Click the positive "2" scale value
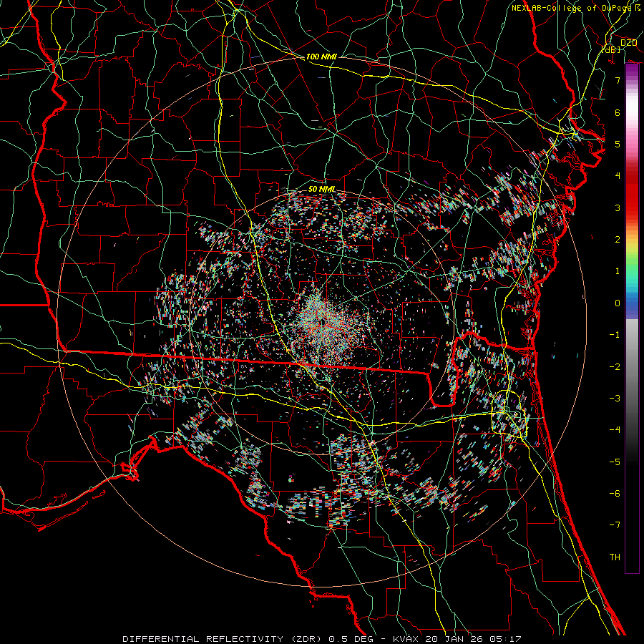The width and height of the screenshot is (644, 644). 618,240
